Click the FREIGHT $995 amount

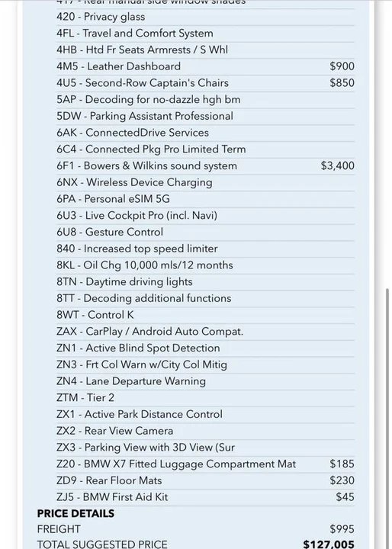tap(342, 529)
